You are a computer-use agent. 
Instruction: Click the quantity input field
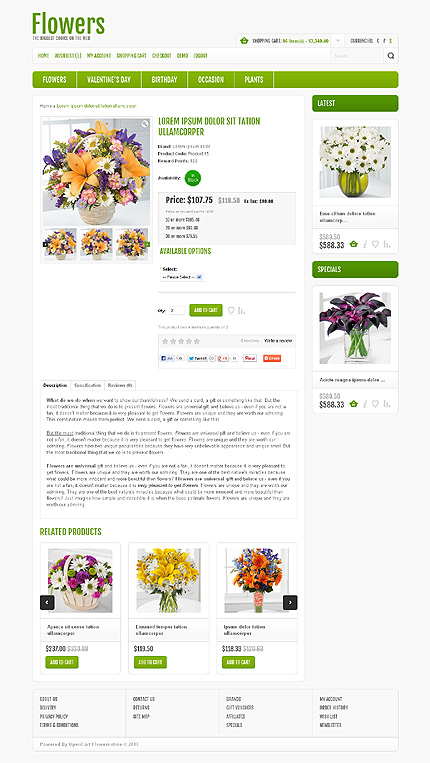[x=177, y=310]
